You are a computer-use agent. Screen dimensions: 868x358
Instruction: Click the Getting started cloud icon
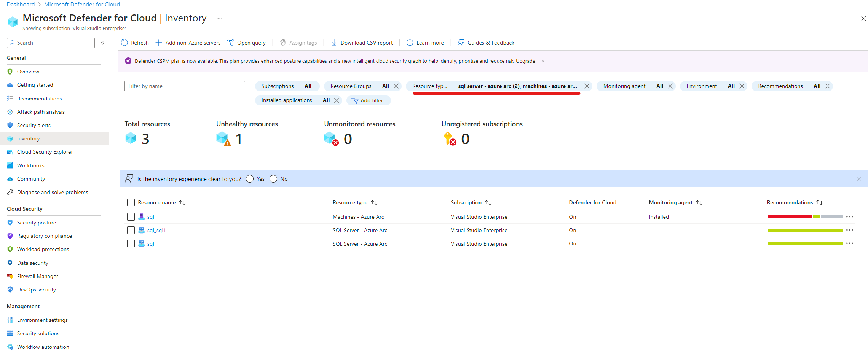(x=10, y=85)
